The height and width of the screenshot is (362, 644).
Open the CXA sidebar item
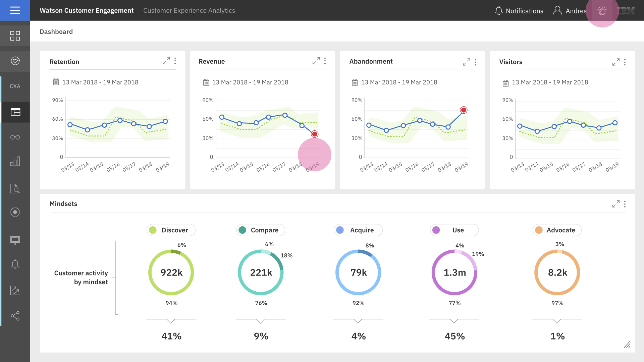tap(15, 86)
